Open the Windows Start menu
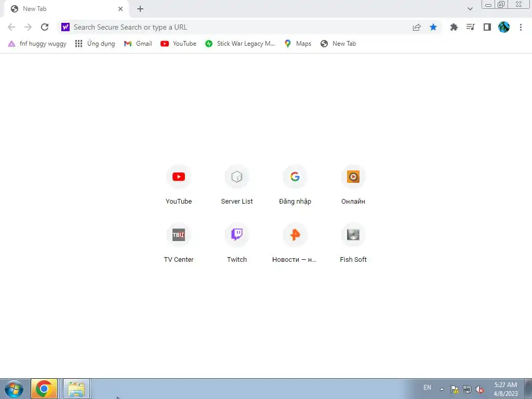532x399 pixels. (x=14, y=389)
